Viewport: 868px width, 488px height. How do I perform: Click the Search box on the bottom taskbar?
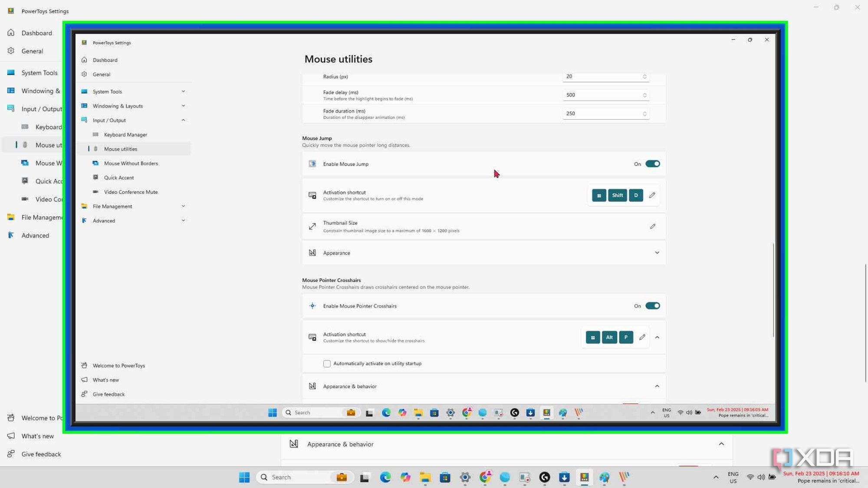(x=305, y=477)
